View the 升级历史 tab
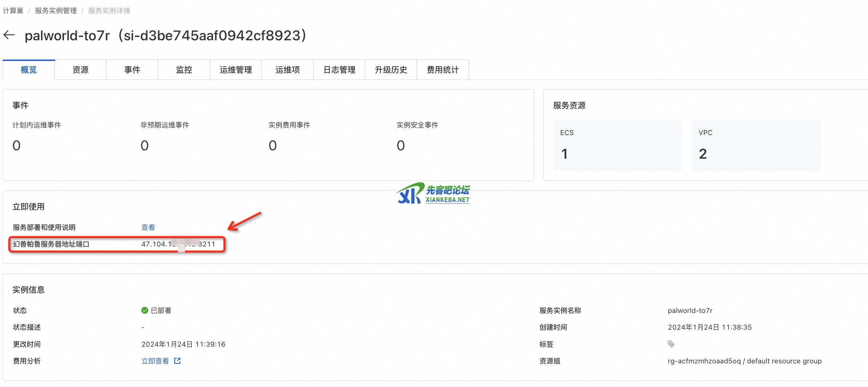Screen dimensions: 868x387 391,70
